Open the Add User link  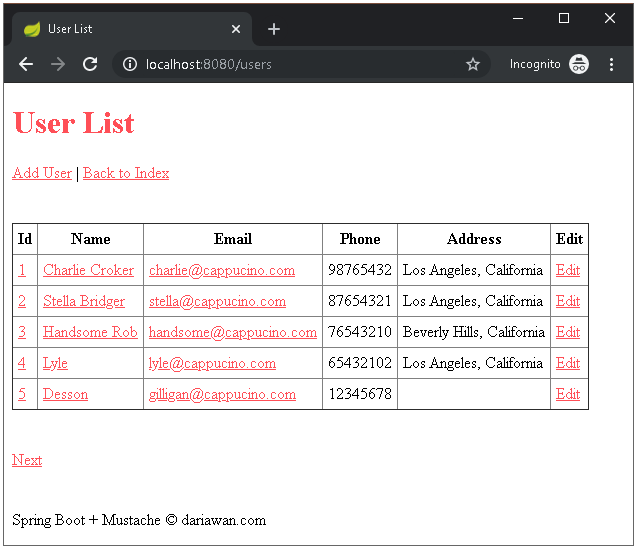coord(42,173)
